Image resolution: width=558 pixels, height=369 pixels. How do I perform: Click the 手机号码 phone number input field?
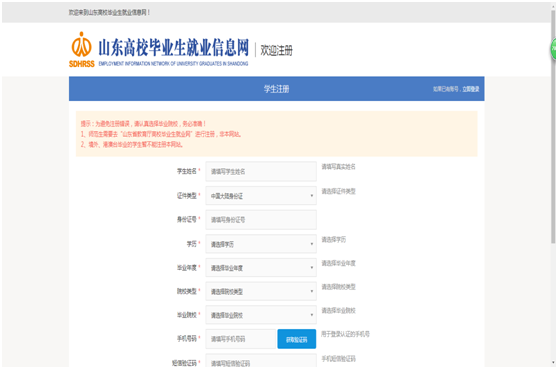[x=241, y=339]
